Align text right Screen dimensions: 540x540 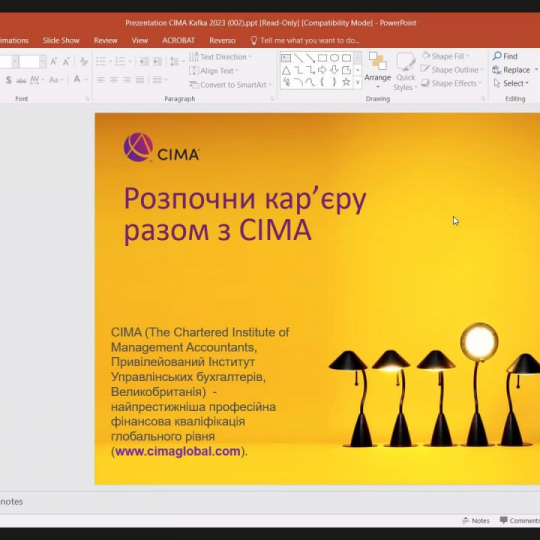pyautogui.click(x=127, y=80)
